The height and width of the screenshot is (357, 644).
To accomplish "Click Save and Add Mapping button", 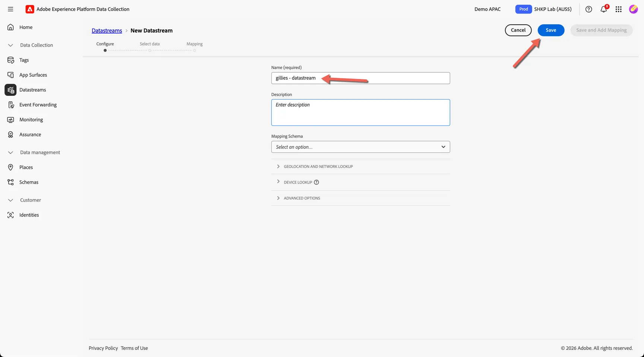I will pyautogui.click(x=601, y=30).
